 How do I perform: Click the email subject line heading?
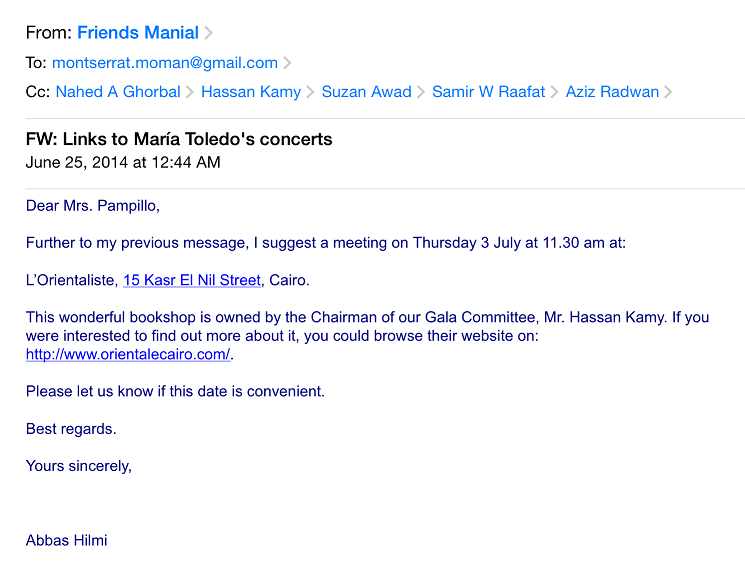[179, 139]
